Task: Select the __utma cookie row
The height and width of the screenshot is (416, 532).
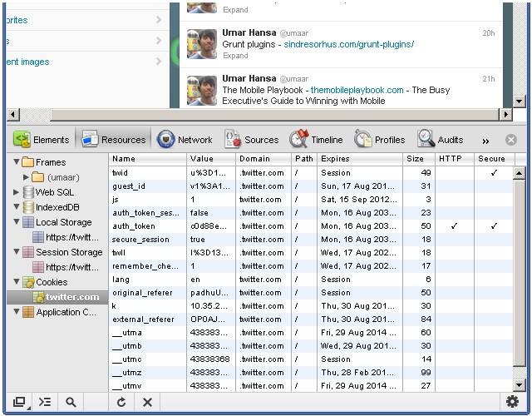Action: pos(311,333)
